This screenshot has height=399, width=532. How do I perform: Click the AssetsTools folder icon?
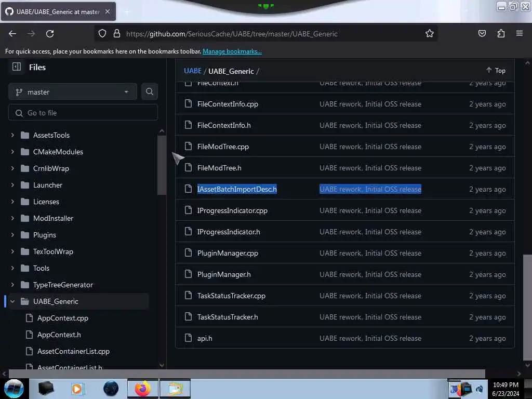click(x=25, y=135)
